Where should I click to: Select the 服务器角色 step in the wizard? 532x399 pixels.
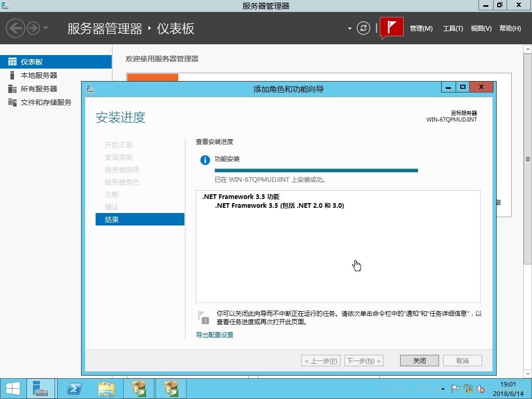(x=122, y=182)
